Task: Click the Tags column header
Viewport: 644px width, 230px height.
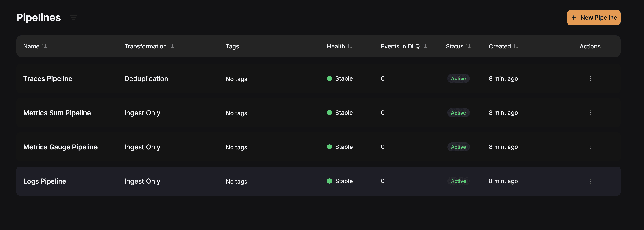Action: click(x=232, y=46)
